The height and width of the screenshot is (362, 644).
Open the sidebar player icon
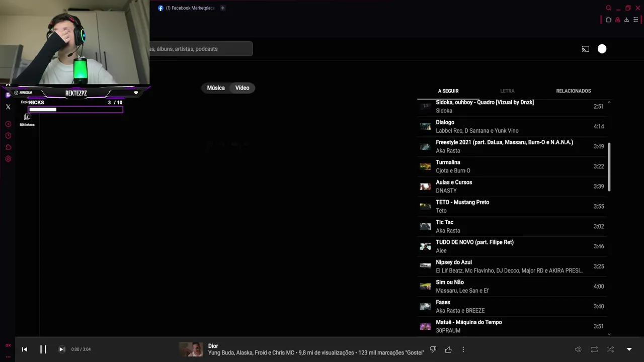8,124
